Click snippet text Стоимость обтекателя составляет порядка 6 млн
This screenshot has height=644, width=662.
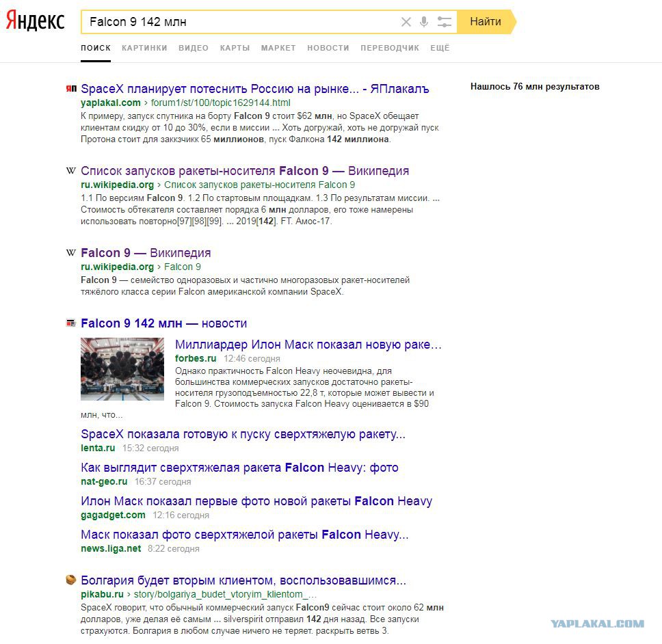[183, 210]
